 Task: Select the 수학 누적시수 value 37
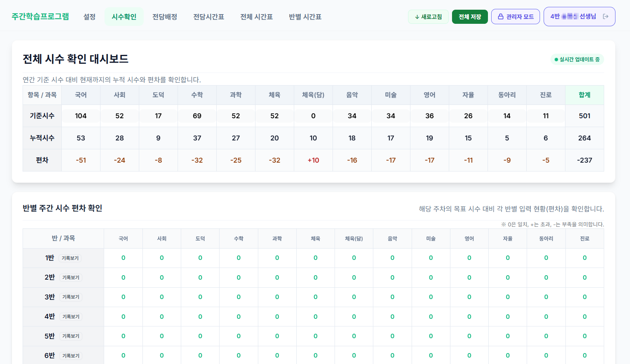click(197, 138)
